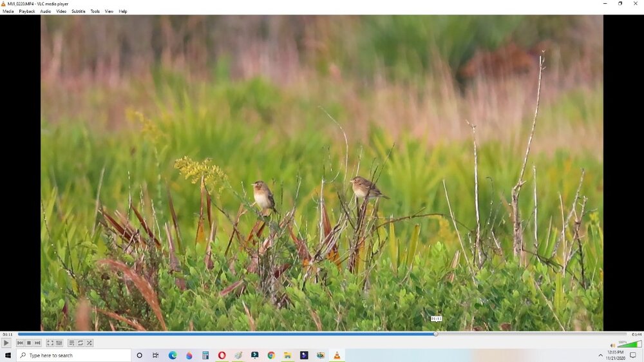Open the Action Center notifications
The width and height of the screenshot is (644, 362).
[x=633, y=356]
